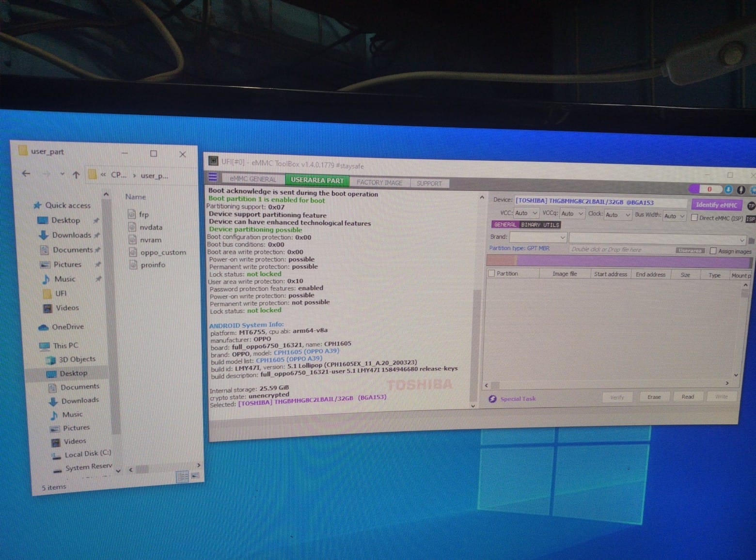Open the purple hamburger menu icon
The width and height of the screenshot is (756, 560).
click(213, 177)
